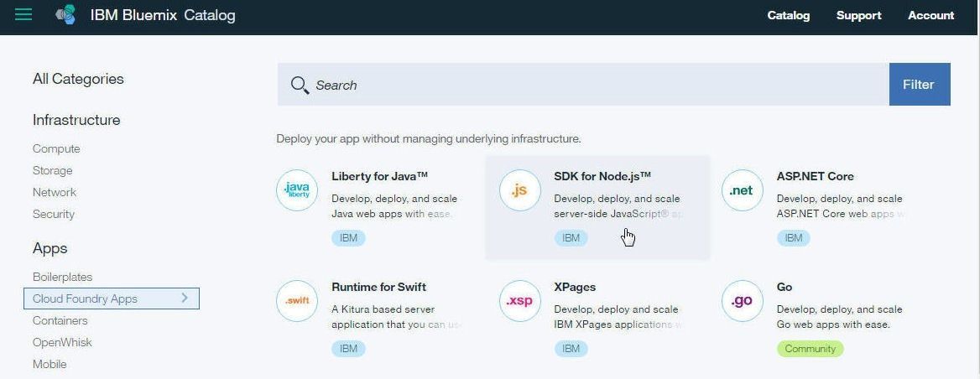This screenshot has width=980, height=379.
Task: Click the SDK for Node.js .js icon
Action: 520,190
